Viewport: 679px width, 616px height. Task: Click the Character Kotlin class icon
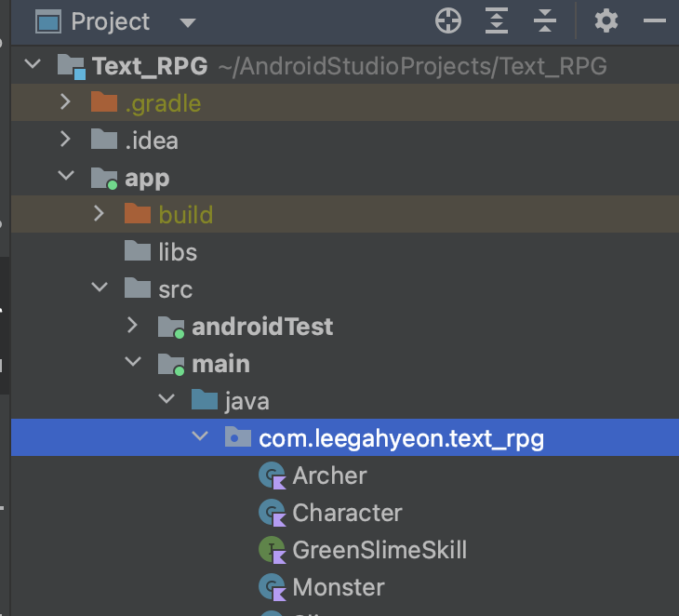coord(273,514)
